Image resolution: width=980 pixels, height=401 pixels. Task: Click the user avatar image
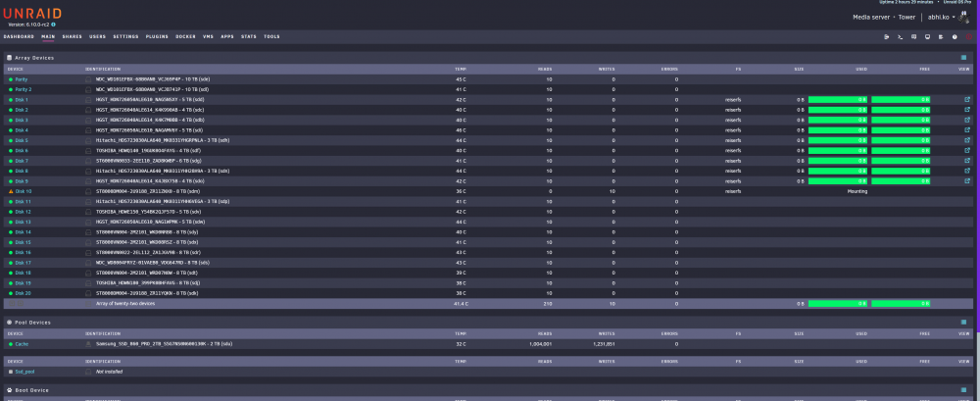[963, 18]
